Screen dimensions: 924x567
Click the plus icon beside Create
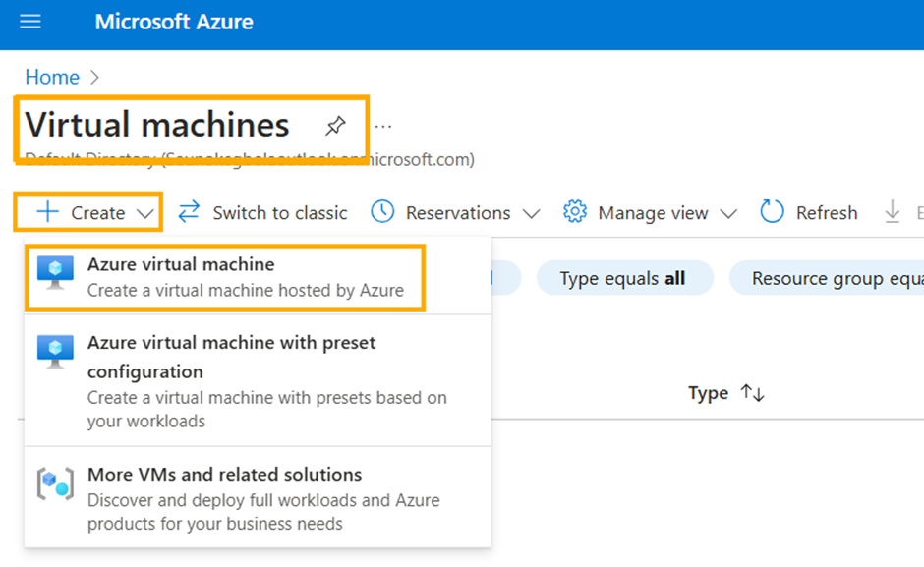47,212
